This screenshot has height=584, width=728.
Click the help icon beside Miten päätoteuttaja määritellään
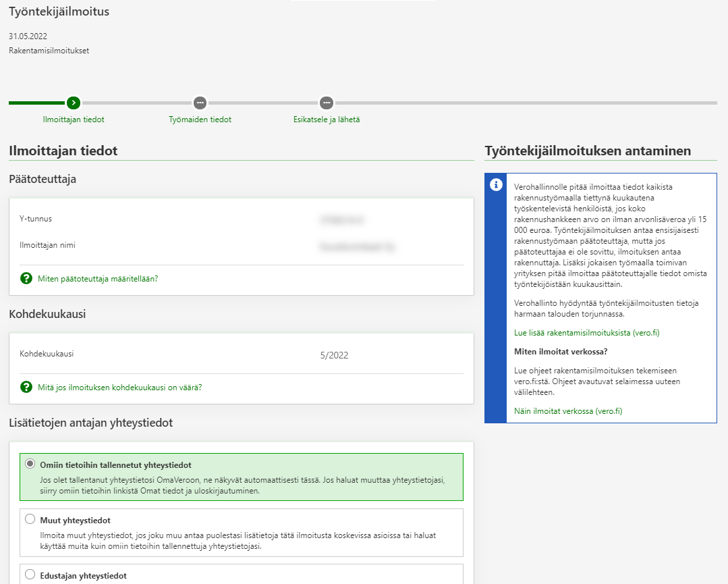[x=26, y=278]
